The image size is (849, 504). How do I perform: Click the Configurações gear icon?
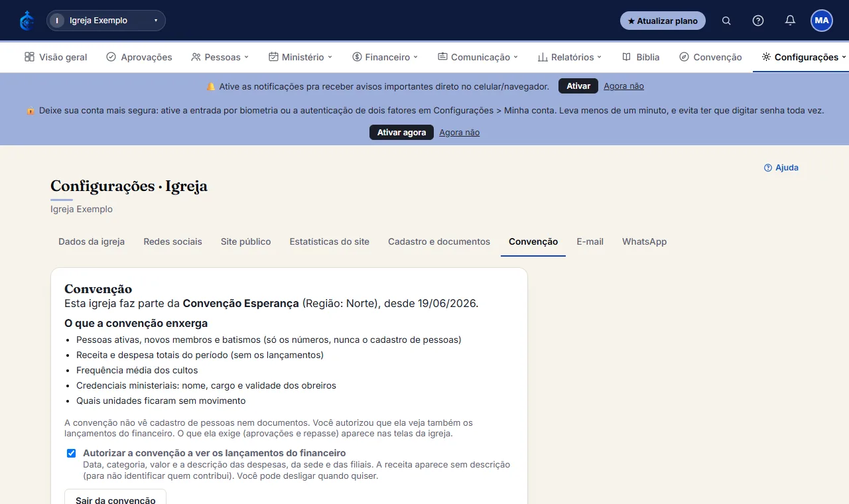[766, 57]
